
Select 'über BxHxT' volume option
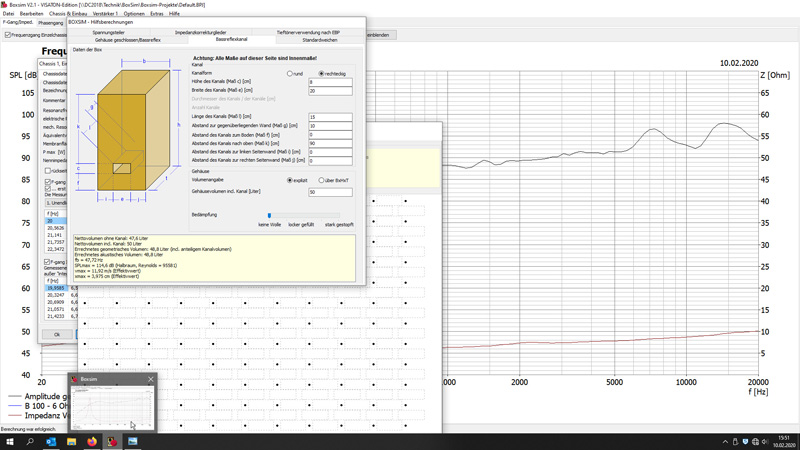click(321, 181)
